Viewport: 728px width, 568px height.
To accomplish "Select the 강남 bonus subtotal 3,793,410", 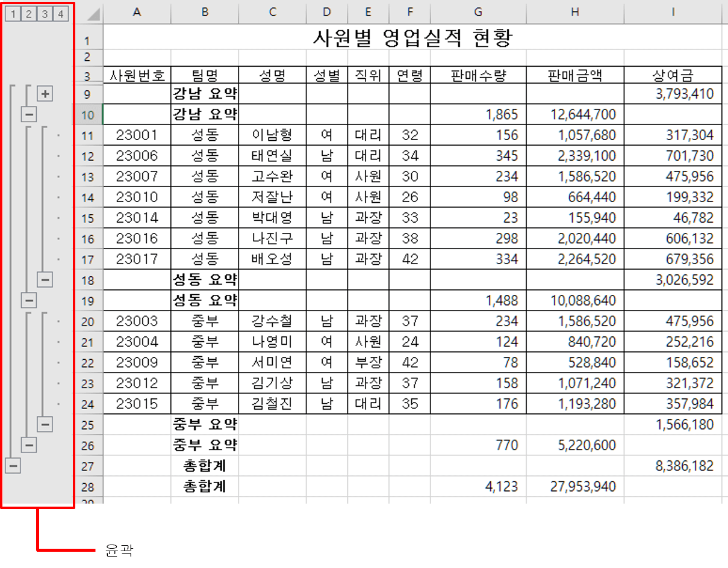I will point(673,94).
